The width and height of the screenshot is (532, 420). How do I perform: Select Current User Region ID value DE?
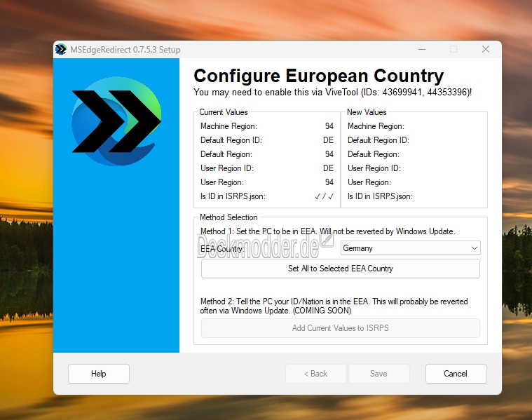click(328, 168)
